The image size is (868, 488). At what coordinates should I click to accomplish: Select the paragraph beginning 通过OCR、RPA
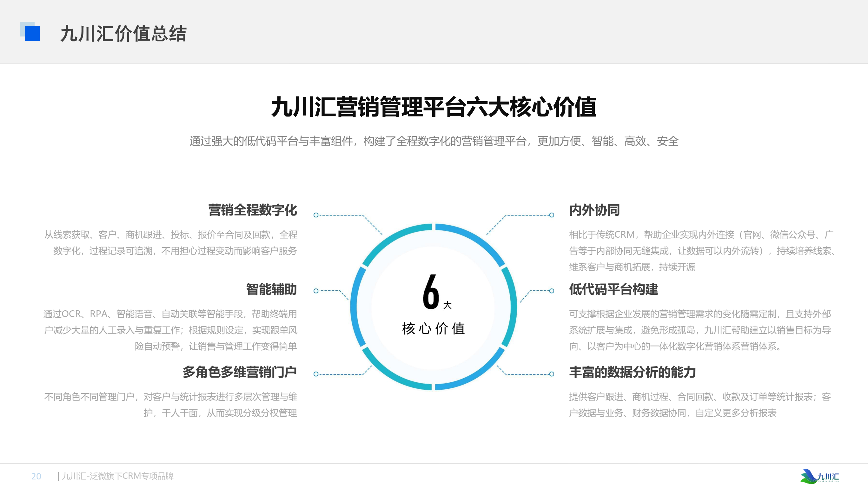click(x=170, y=330)
